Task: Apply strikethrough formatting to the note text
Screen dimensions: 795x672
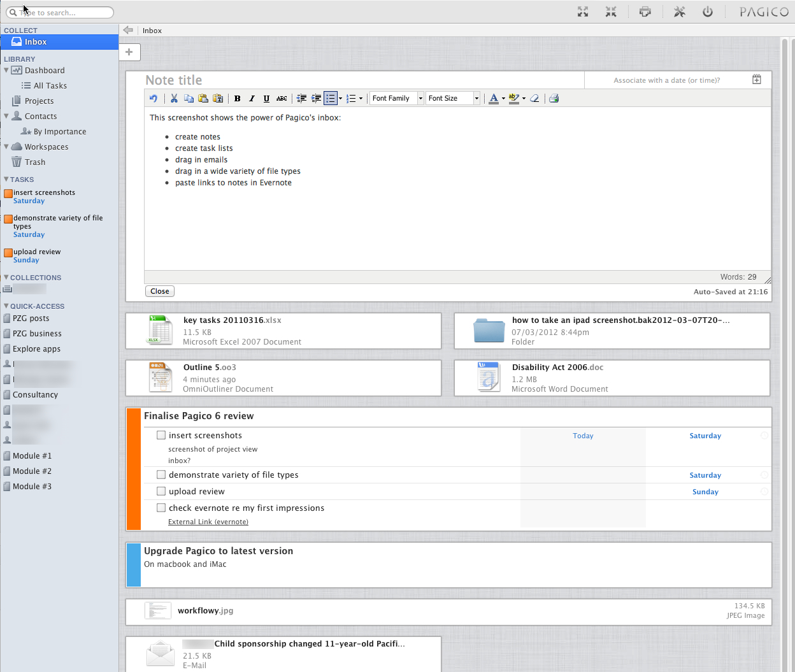Action: 282,98
